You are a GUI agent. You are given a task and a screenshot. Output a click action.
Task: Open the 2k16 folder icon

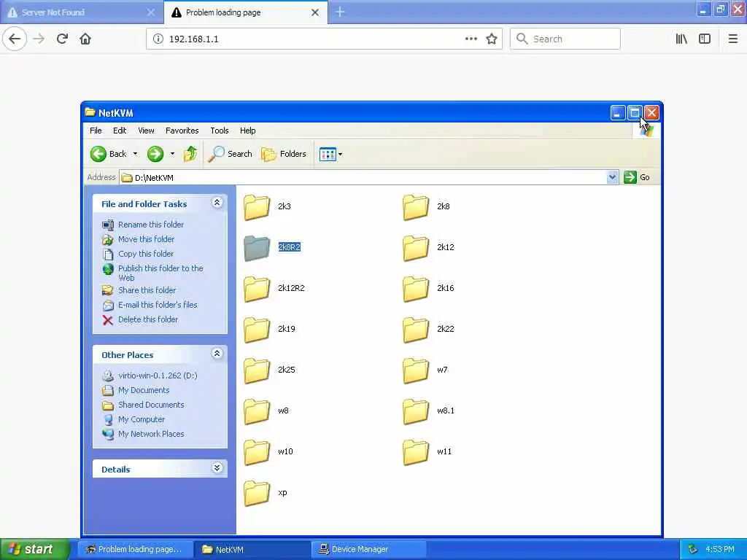(x=416, y=289)
